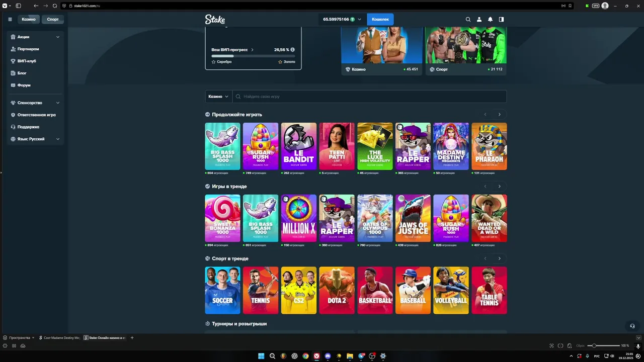This screenshot has width=644, height=362.
Task: Open Поддержка in sidebar
Action: pos(35,127)
